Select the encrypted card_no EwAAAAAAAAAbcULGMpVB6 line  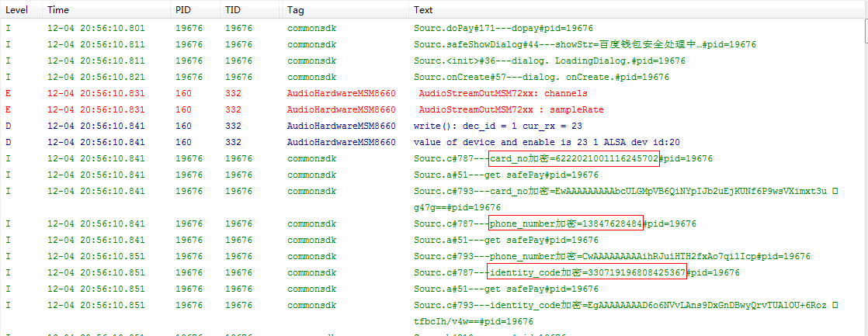[620, 191]
